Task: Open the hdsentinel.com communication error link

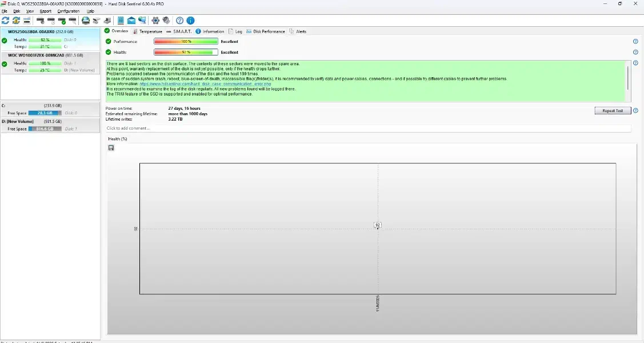Action: tap(205, 84)
